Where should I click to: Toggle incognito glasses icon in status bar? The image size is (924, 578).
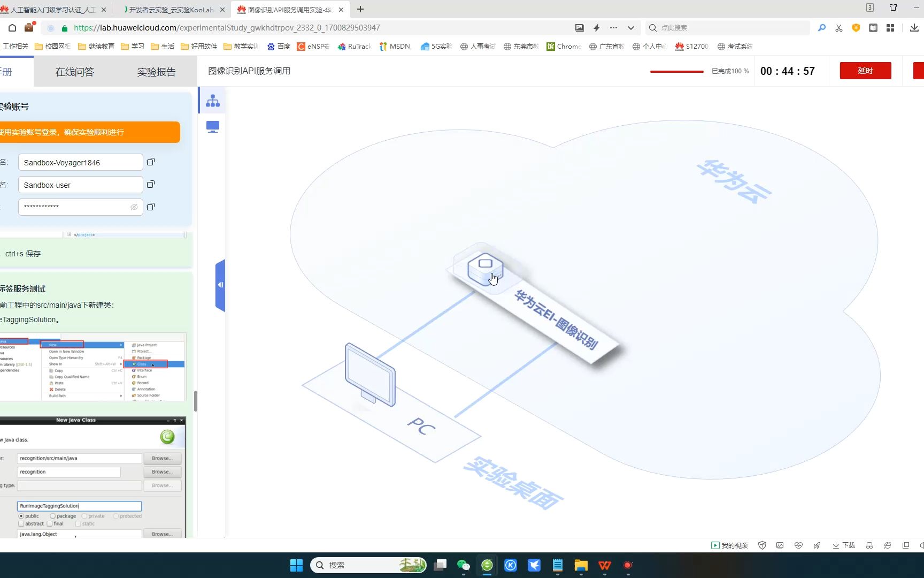[869, 545]
